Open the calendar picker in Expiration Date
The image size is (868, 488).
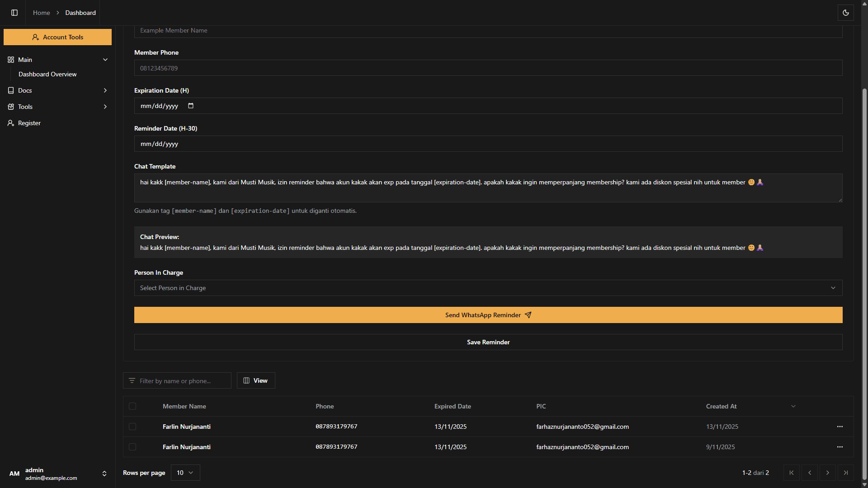click(191, 106)
